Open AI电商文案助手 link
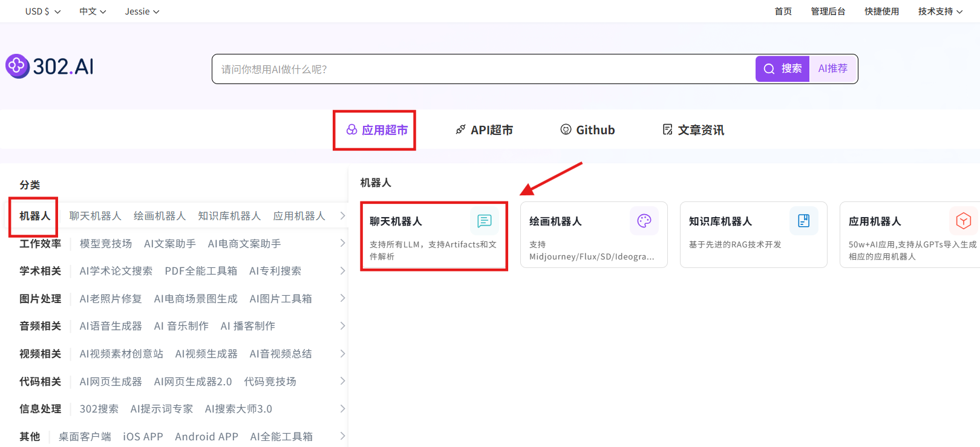Image resolution: width=980 pixels, height=447 pixels. [244, 243]
